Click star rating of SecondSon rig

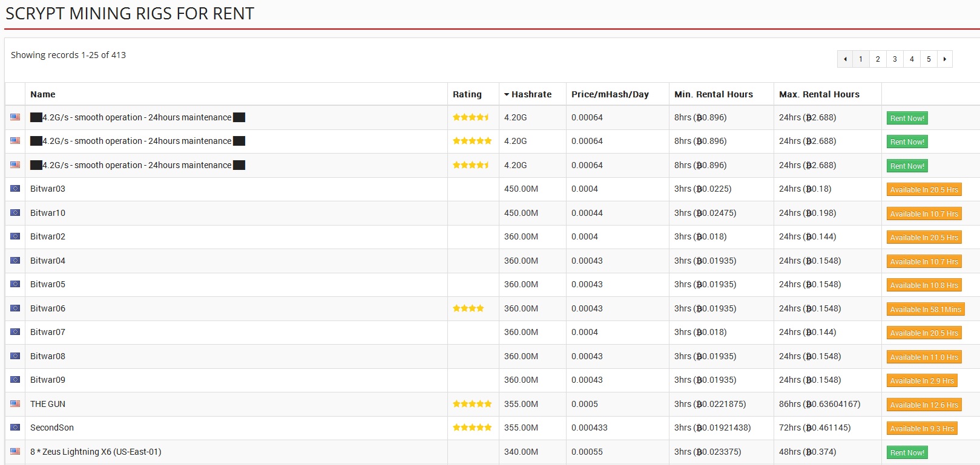[x=472, y=428]
